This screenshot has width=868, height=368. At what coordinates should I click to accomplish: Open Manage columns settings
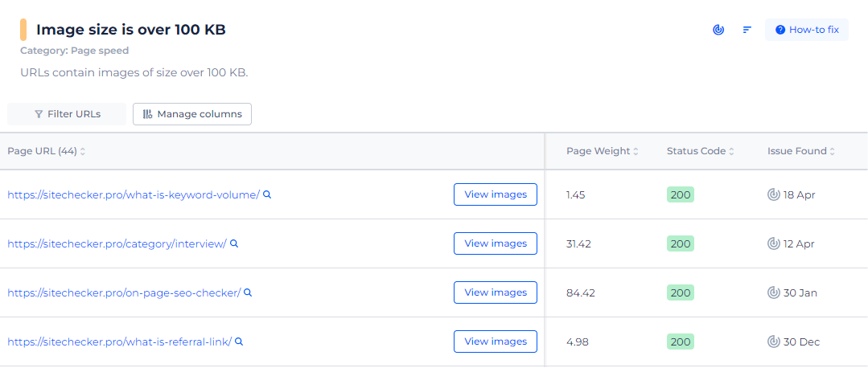192,114
